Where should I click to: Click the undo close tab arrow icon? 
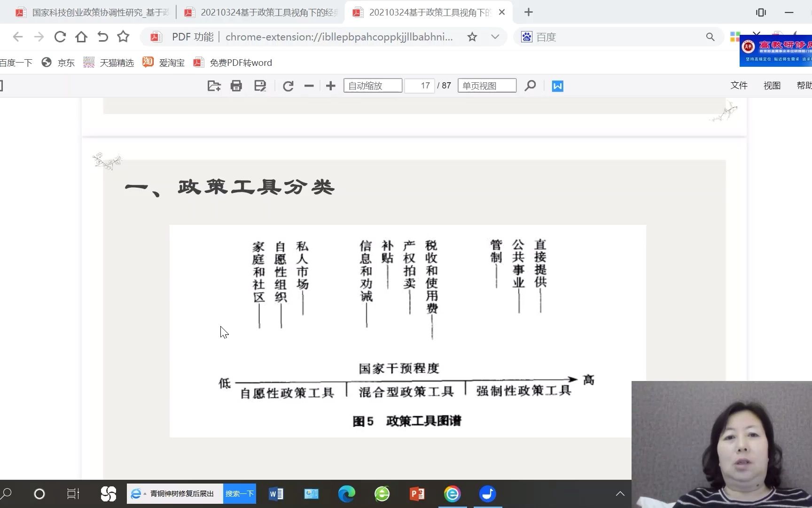coord(102,37)
